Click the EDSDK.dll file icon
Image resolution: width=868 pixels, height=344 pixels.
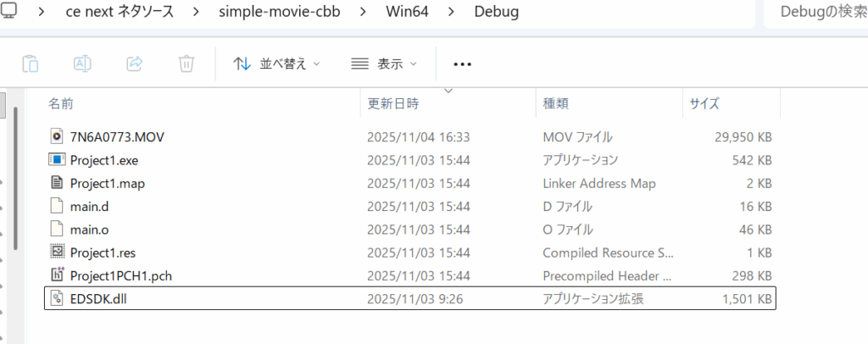(x=57, y=297)
